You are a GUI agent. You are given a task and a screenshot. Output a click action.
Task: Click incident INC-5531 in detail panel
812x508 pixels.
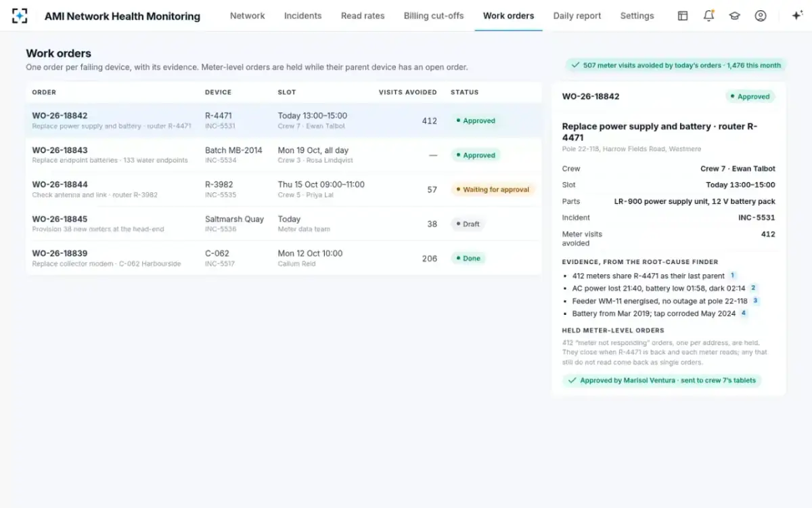757,217
